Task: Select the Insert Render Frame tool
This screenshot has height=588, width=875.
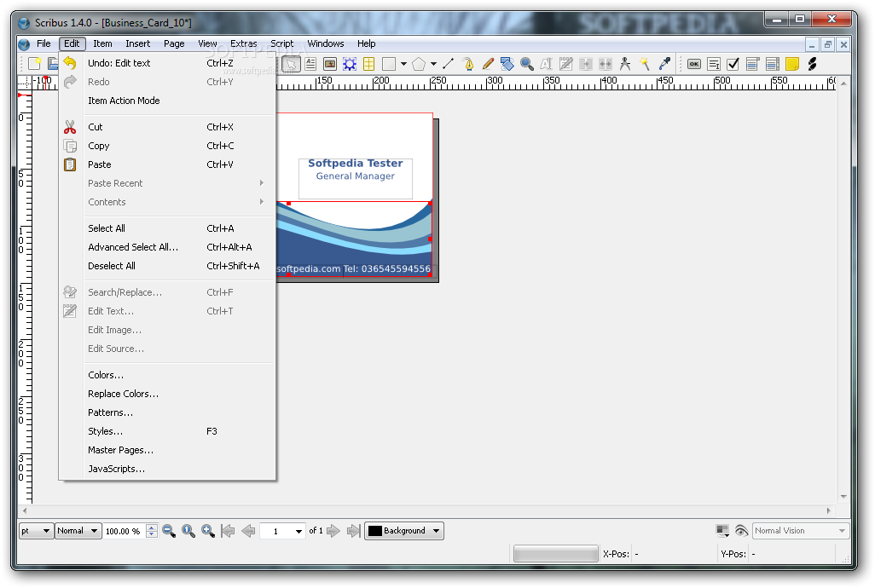Action: [350, 64]
